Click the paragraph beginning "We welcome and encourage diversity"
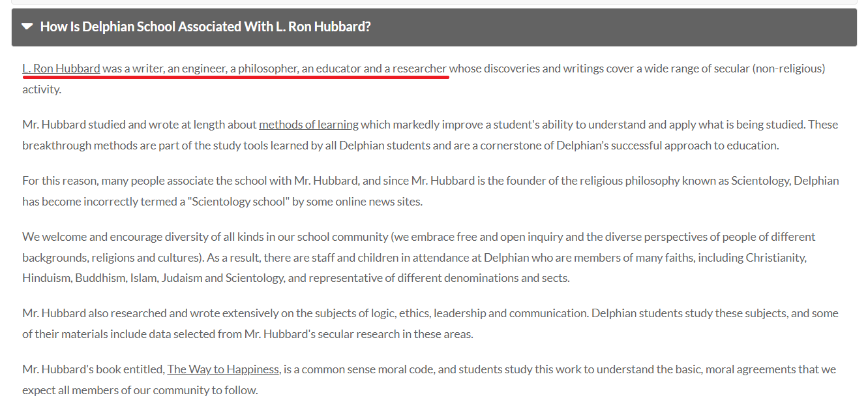This screenshot has height=417, width=868. point(414,257)
